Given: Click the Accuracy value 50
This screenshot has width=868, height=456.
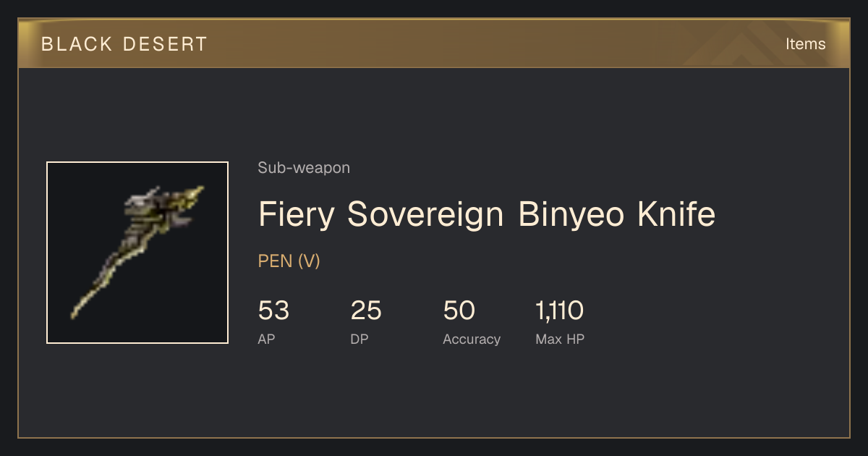Looking at the screenshot, I should 459,311.
